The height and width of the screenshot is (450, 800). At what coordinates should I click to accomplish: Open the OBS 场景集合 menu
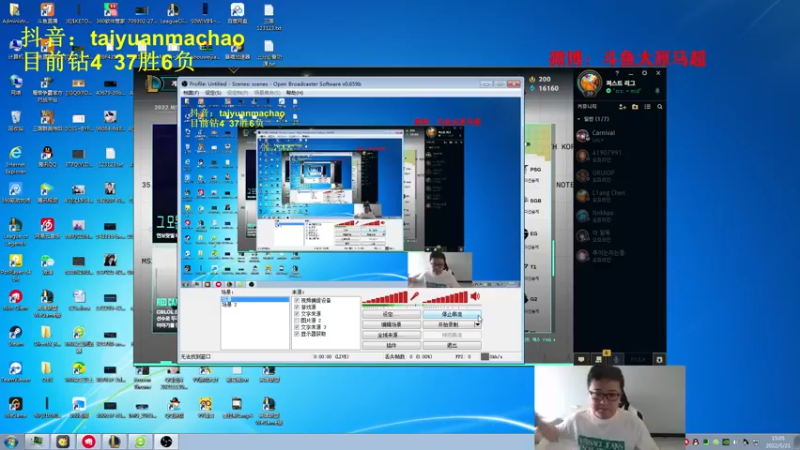coord(267,93)
